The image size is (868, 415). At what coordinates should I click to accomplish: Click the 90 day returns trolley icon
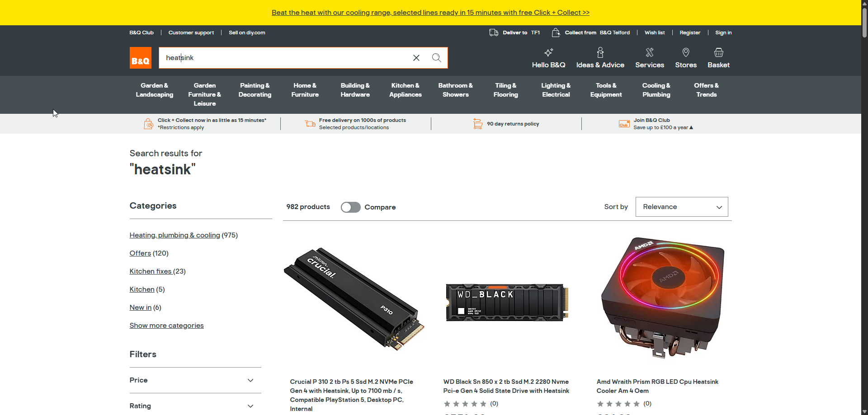coord(478,124)
